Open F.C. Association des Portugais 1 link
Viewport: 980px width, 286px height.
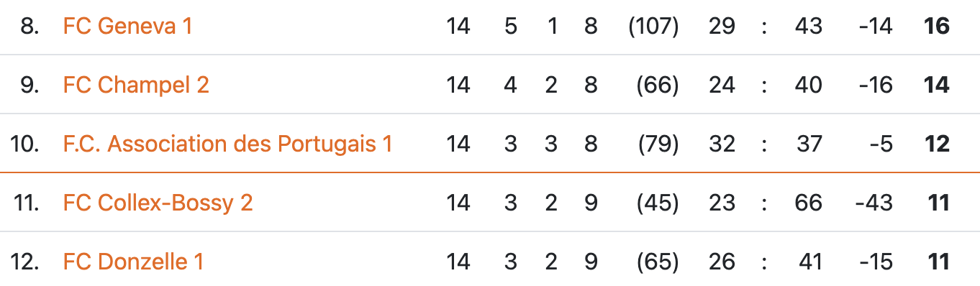[x=227, y=144]
